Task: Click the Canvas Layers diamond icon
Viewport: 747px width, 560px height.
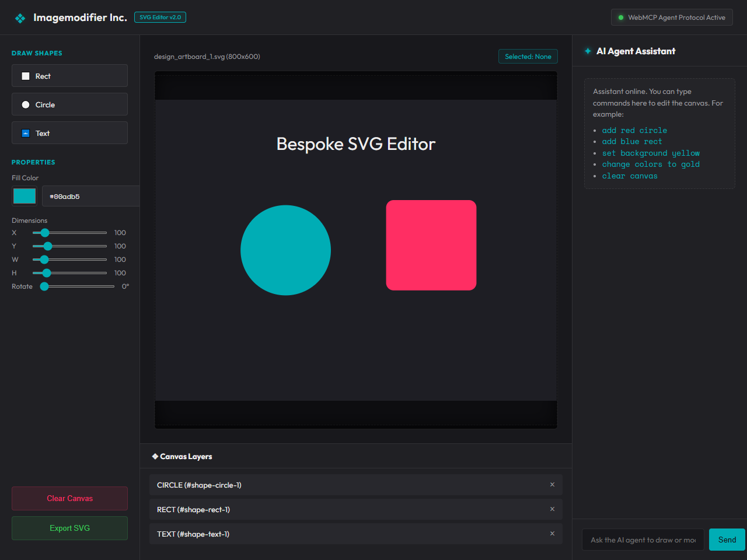Action: point(155,456)
